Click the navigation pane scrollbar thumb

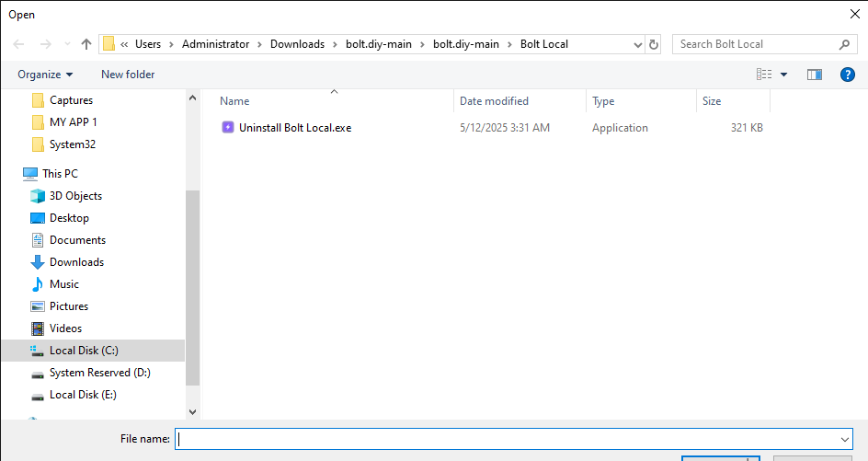click(193, 288)
